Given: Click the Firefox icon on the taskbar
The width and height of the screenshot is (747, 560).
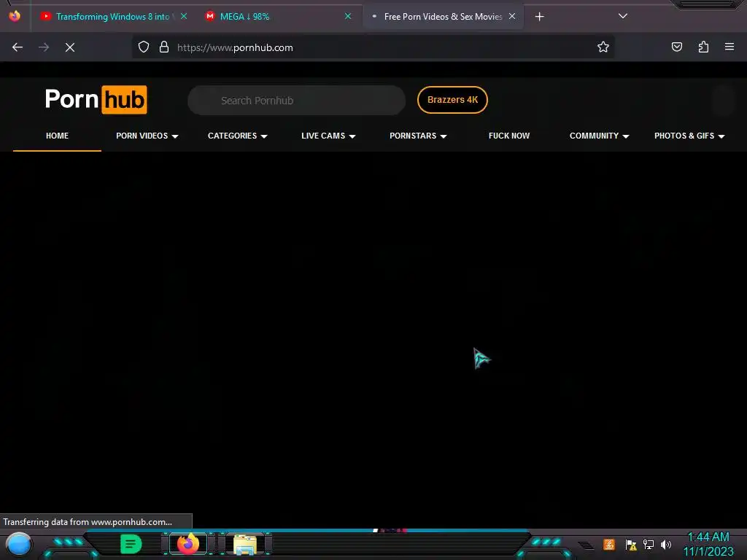Looking at the screenshot, I should [x=187, y=544].
